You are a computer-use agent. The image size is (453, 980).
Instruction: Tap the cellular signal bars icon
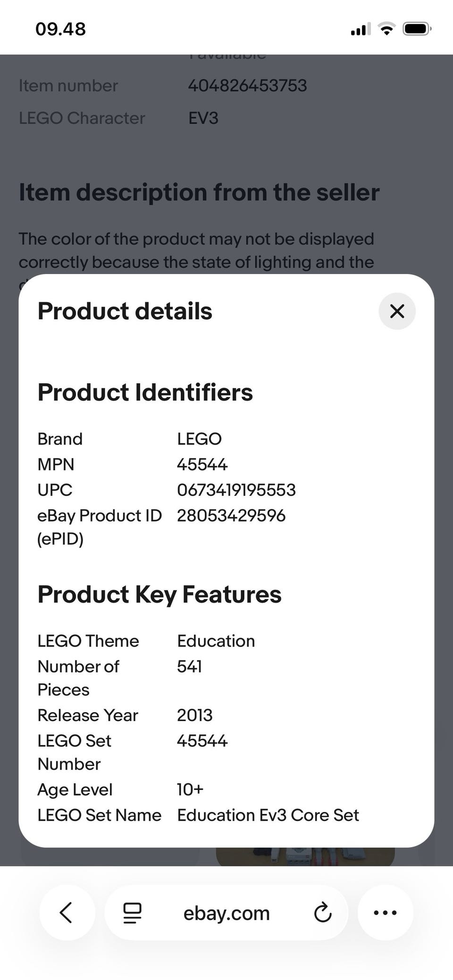click(x=361, y=29)
